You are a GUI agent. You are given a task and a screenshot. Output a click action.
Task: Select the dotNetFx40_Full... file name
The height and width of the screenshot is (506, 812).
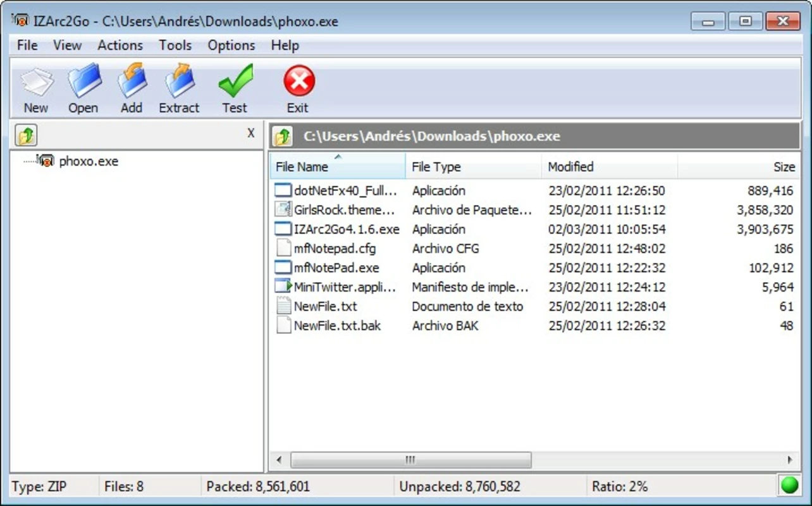346,190
